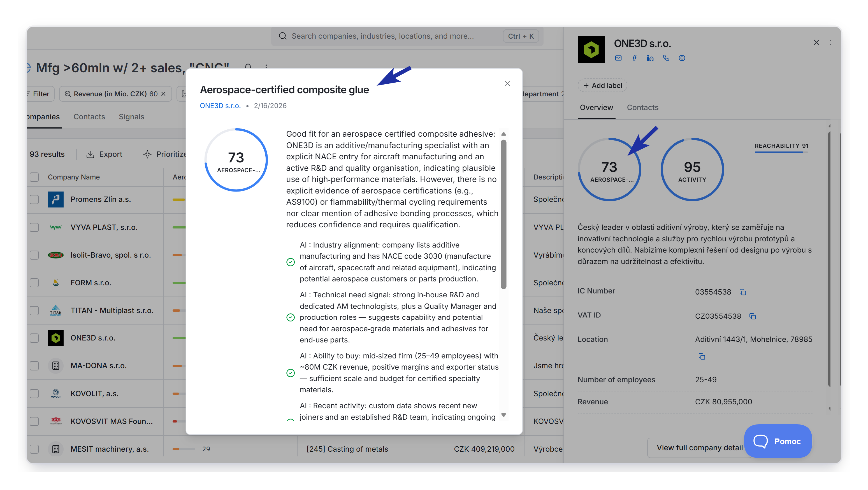The height and width of the screenshot is (490, 868).
Task: Click the Reachability 91 progress bar
Action: coord(781,152)
